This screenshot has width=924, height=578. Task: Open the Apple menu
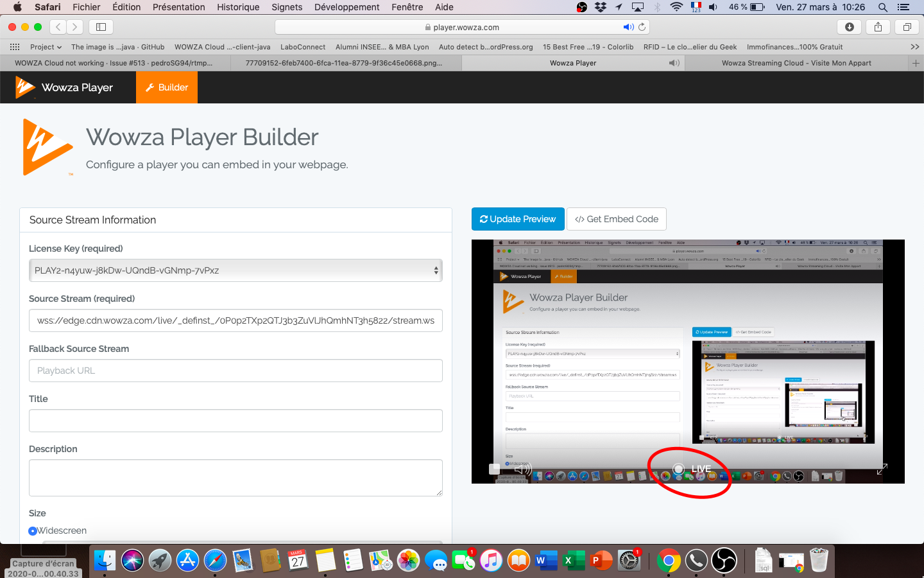(x=17, y=7)
